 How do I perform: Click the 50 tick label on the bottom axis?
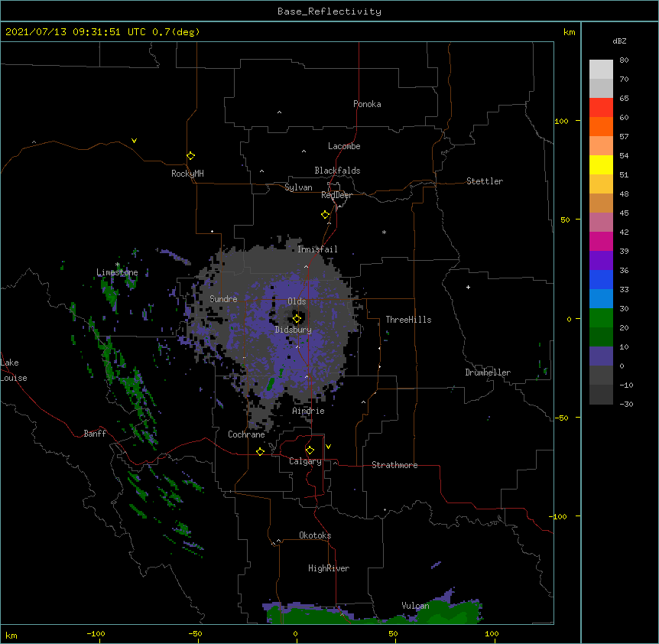pos(393,633)
